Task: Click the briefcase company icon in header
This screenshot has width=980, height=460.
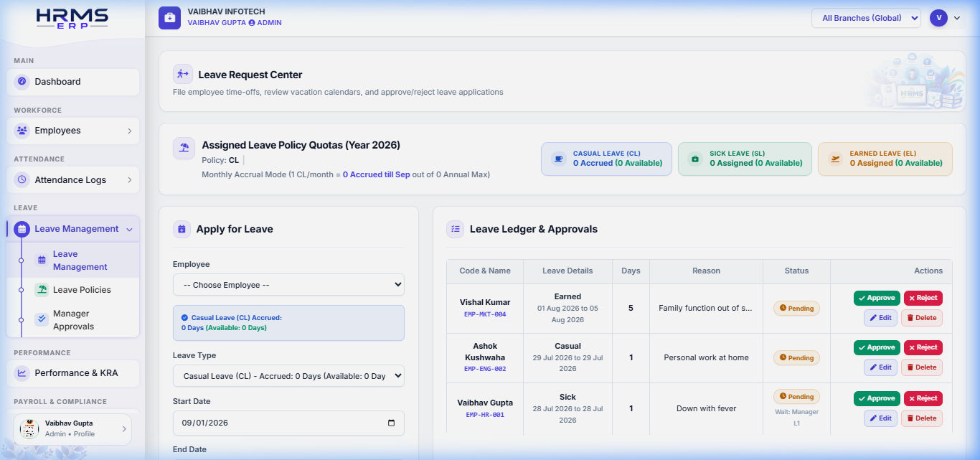Action: (170, 18)
